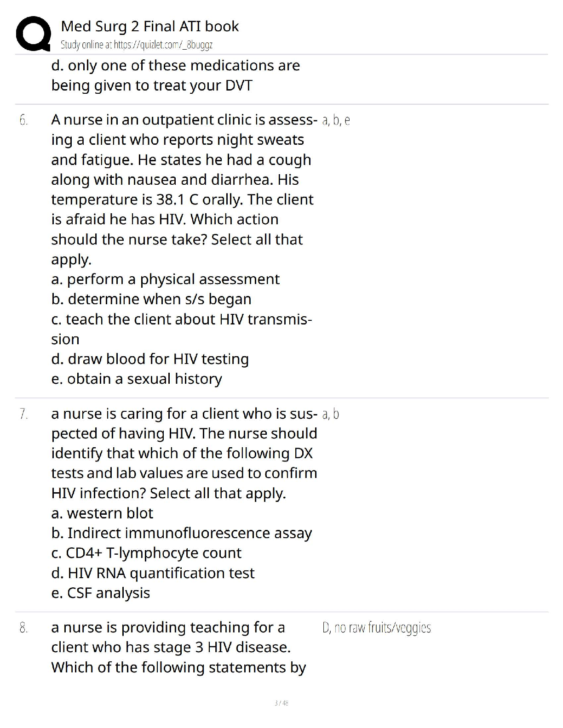Select option a. perform a physical assessment
This screenshot has height=728, width=563.
[165, 279]
